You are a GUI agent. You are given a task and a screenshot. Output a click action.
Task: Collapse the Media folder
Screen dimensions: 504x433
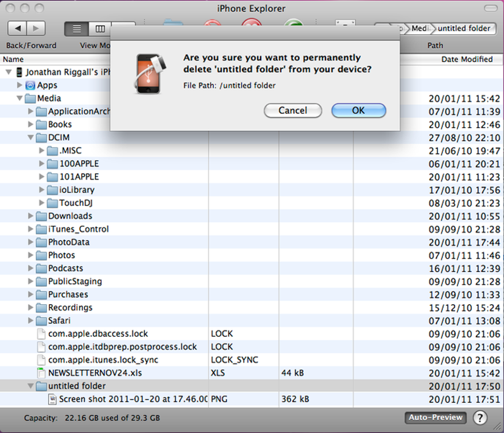(x=20, y=98)
